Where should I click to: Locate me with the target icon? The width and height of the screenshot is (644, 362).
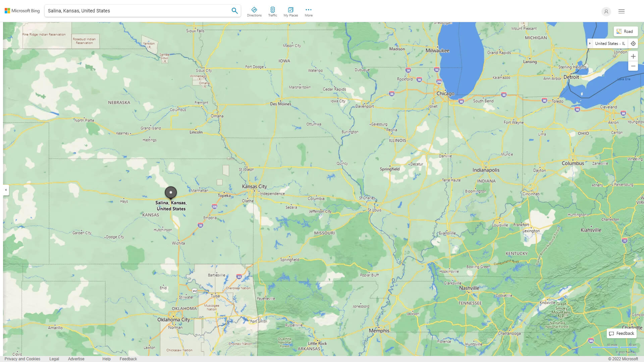tap(633, 44)
